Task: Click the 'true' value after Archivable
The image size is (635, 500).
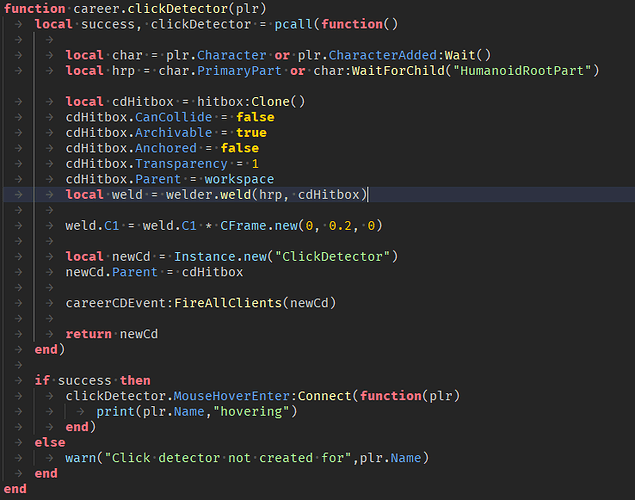Action: (x=251, y=133)
